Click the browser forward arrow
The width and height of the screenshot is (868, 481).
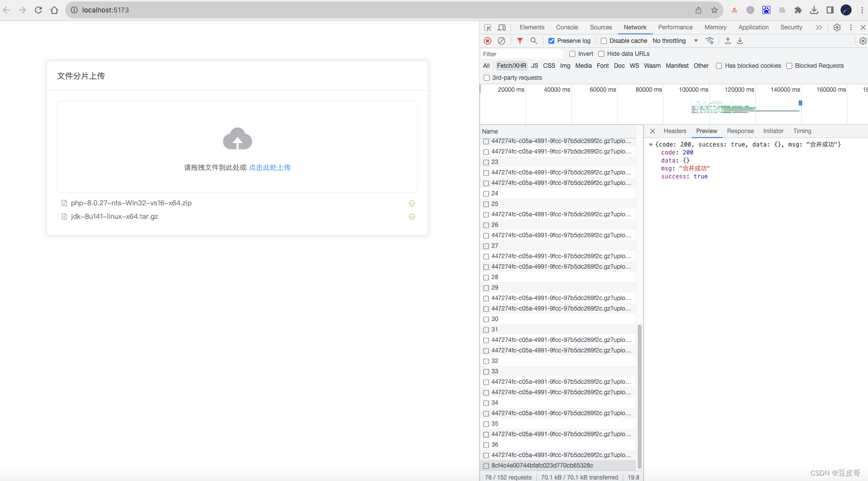(x=22, y=10)
